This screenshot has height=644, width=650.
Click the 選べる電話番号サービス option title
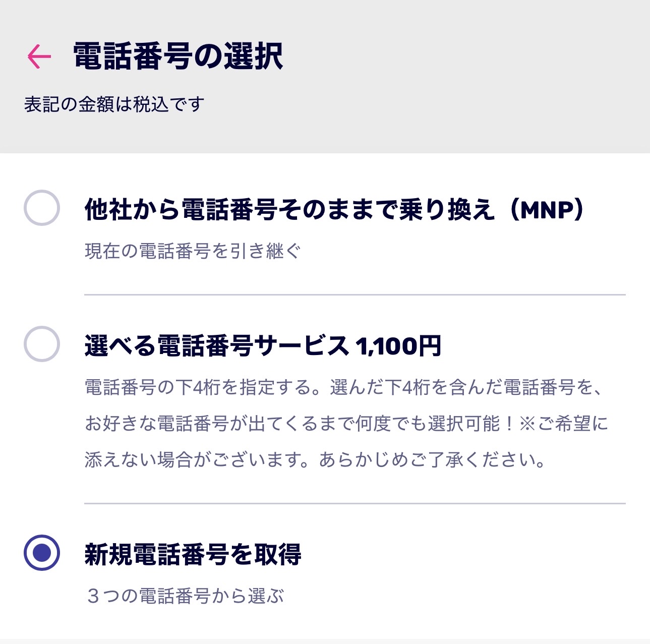coord(217,346)
